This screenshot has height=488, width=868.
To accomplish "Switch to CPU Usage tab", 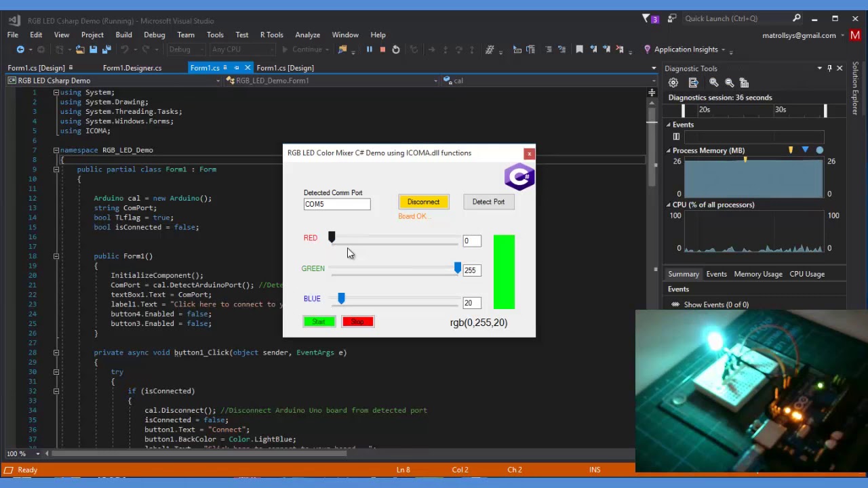I will coord(807,274).
